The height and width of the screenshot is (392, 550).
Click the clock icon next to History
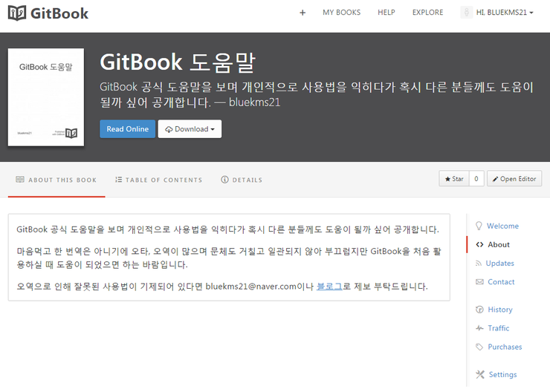(479, 310)
